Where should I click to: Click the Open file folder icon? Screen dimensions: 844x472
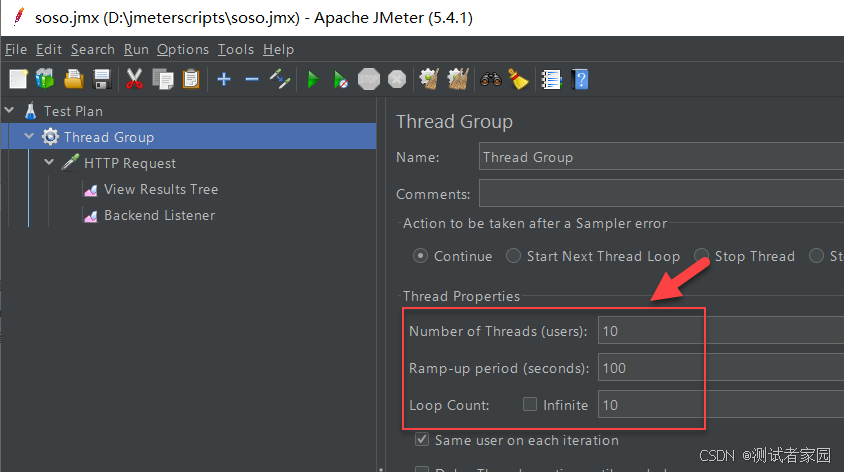(x=74, y=79)
